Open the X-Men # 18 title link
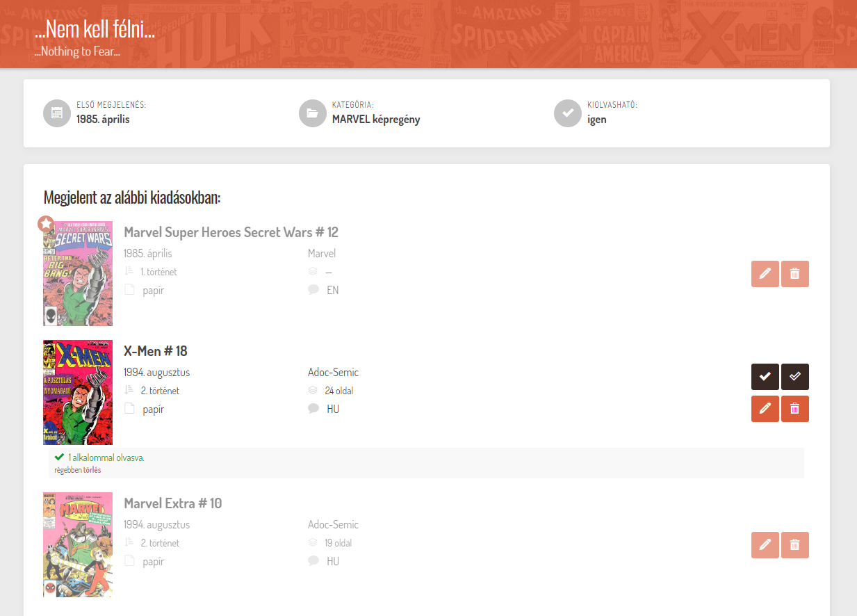 pos(156,351)
